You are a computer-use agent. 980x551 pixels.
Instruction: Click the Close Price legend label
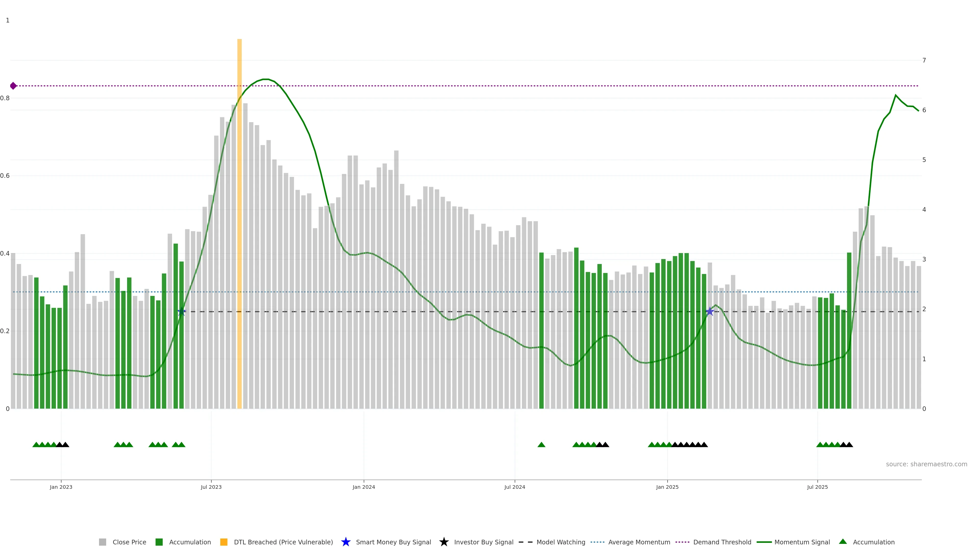pyautogui.click(x=129, y=542)
